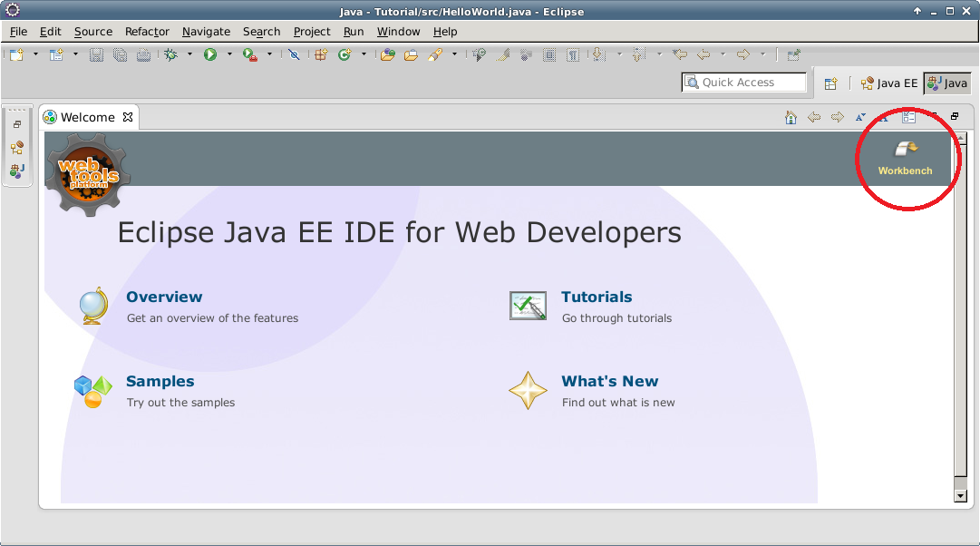Expand the Back history dropdown arrow
This screenshot has width=980, height=546.
click(x=723, y=54)
